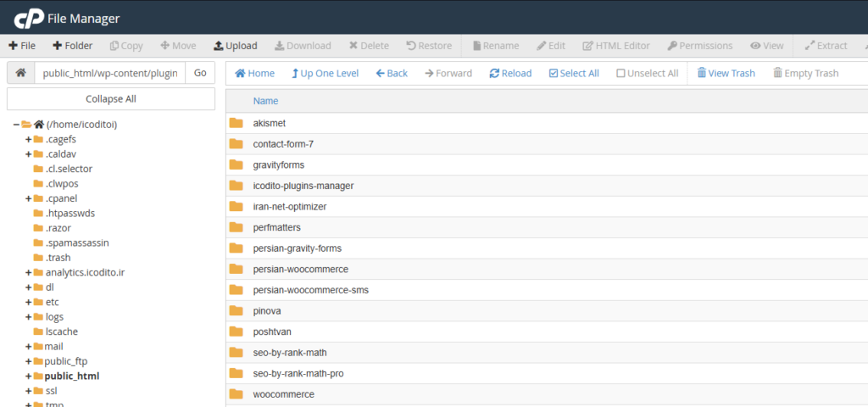Select the icodito-plugins-manager folder name

tap(303, 186)
